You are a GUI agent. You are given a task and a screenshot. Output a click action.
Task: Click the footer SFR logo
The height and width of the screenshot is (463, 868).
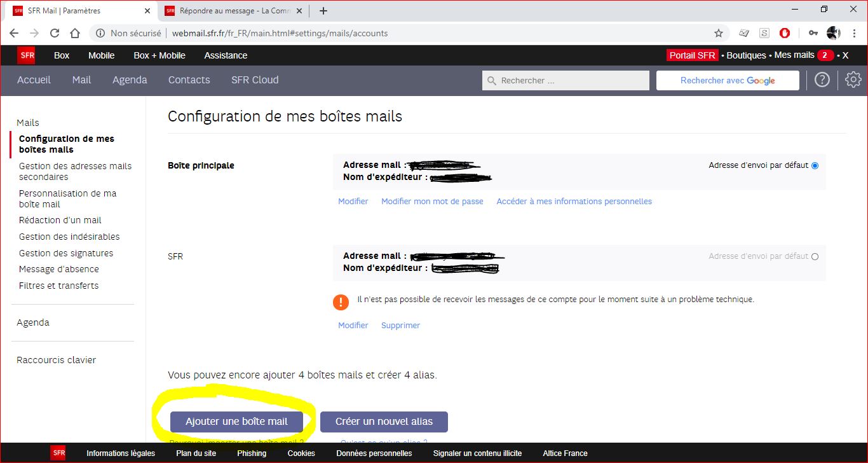(58, 453)
